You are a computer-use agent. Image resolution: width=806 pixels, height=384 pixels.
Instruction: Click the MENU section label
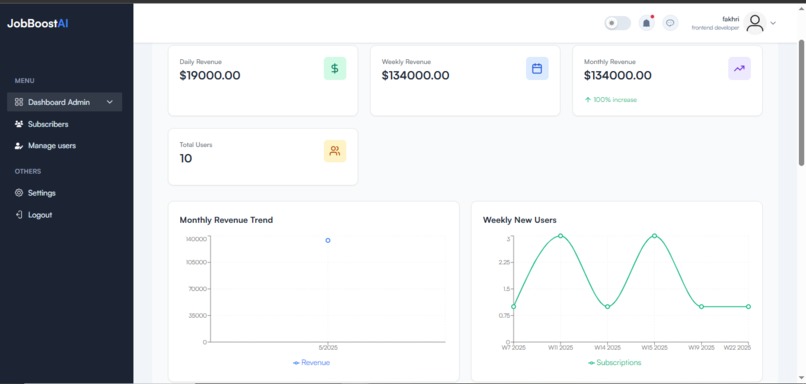25,81
